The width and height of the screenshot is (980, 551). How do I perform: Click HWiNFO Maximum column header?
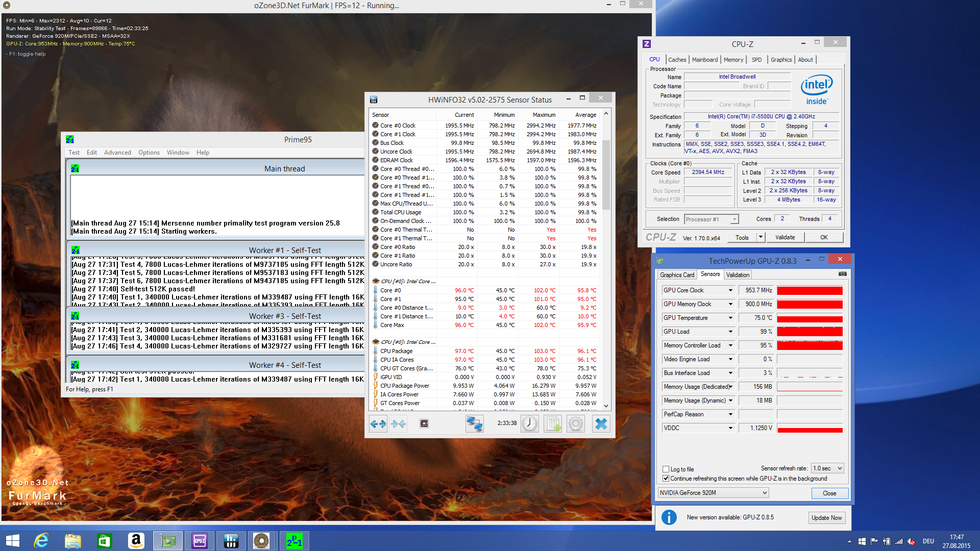point(544,115)
